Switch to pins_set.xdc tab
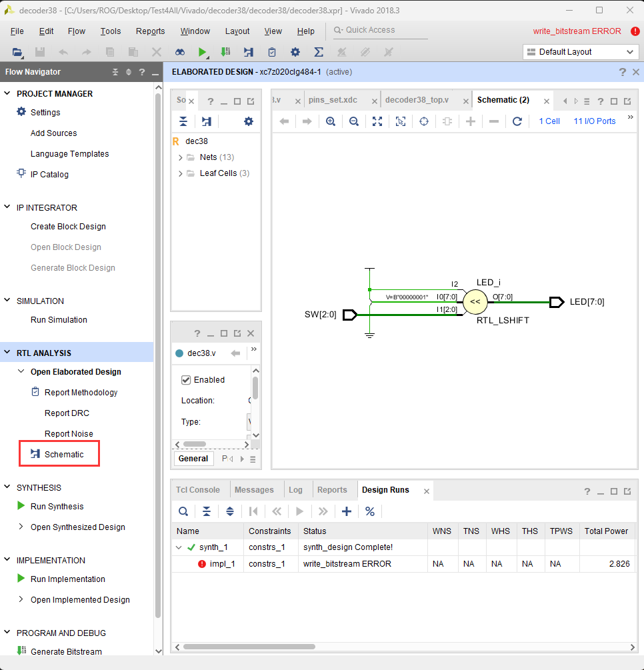This screenshot has height=670, width=644. 333,100
